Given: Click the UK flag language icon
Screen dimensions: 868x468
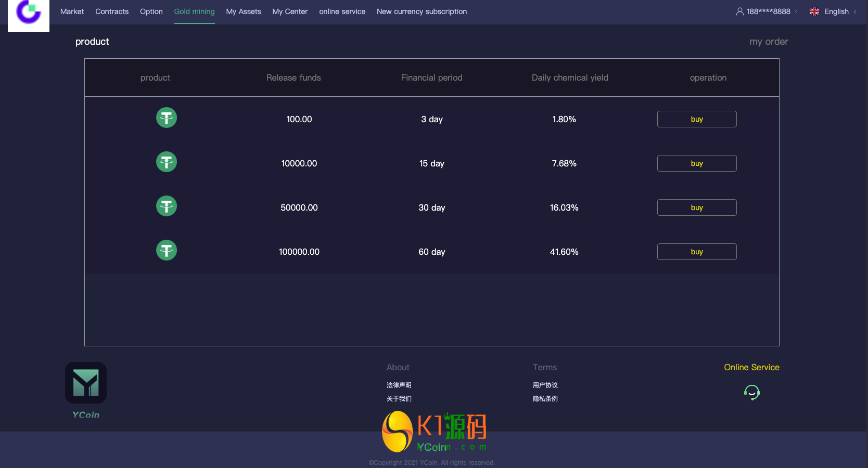Looking at the screenshot, I should (814, 11).
